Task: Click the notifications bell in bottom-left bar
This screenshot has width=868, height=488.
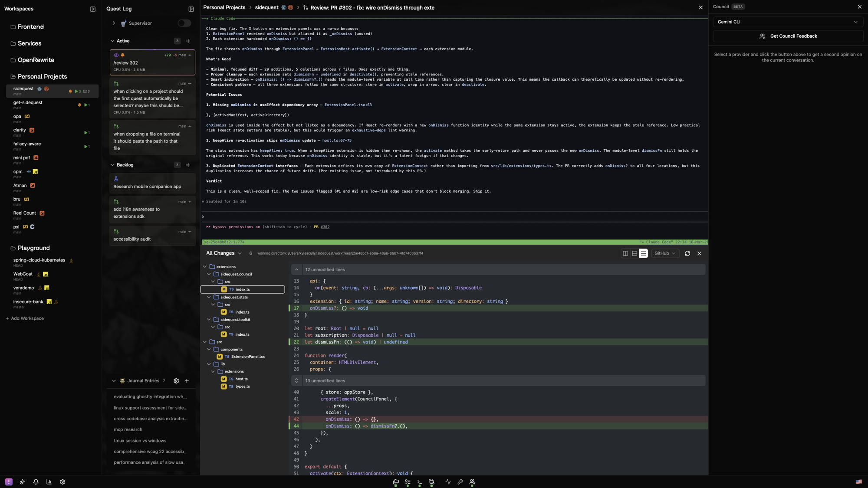Action: 36,482
